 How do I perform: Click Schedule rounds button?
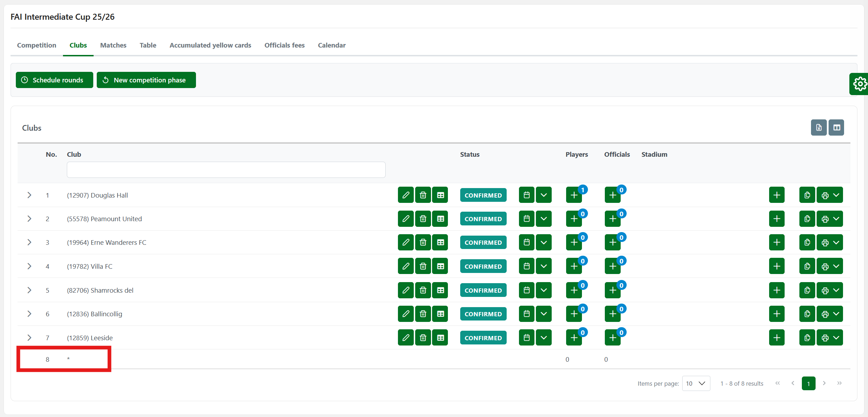pyautogui.click(x=54, y=80)
